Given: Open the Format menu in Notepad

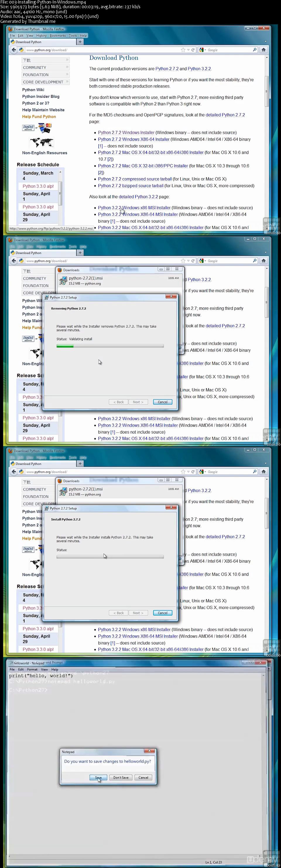Looking at the screenshot, I should pos(32,670).
